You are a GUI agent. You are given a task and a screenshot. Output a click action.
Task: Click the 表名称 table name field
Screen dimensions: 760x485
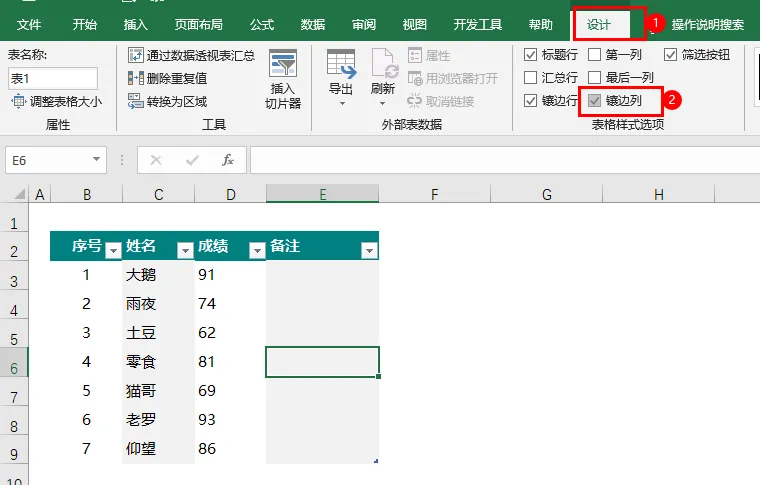pyautogui.click(x=53, y=78)
